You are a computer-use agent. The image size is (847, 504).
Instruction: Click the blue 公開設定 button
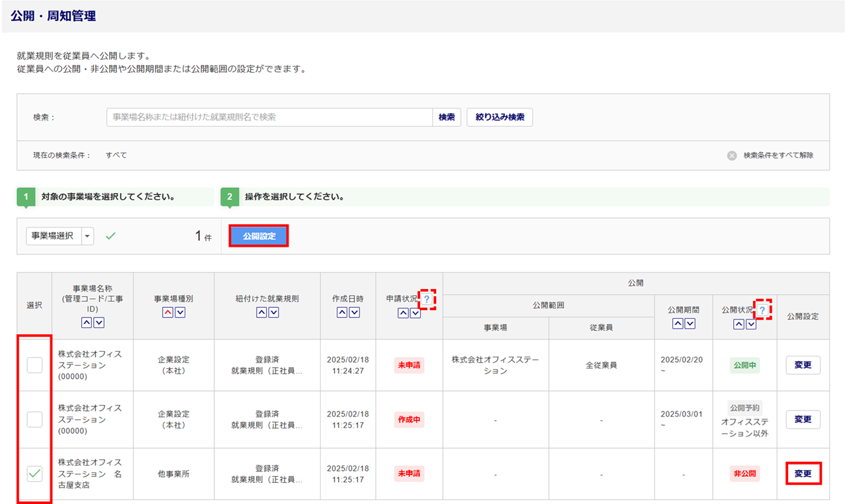tap(259, 236)
